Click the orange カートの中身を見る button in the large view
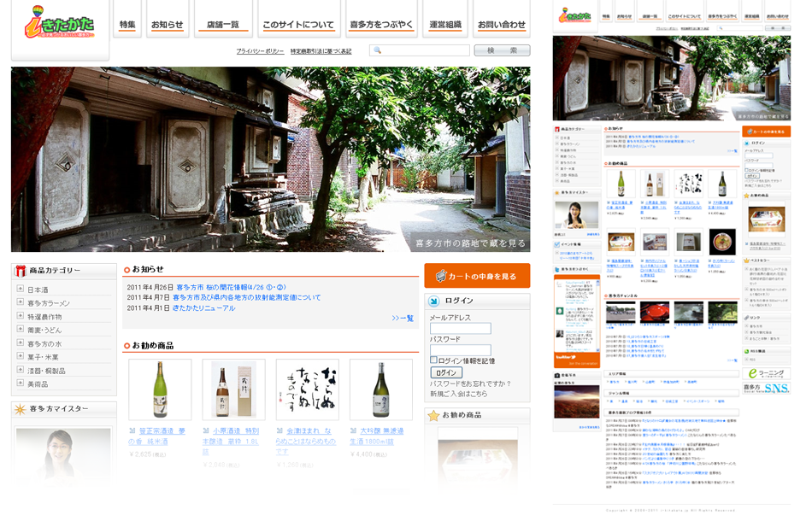Screen dimensions: 812x515 (x=477, y=276)
